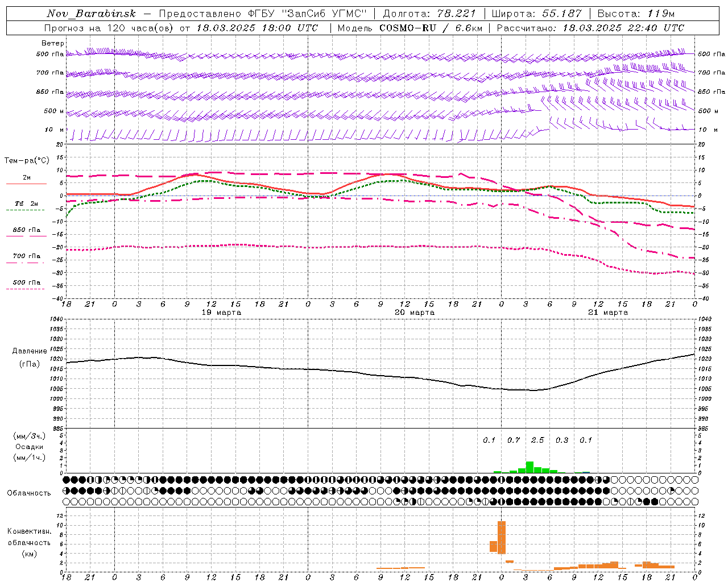
Task: Click the '(гПа)' pressure unit label
Action: point(29,364)
